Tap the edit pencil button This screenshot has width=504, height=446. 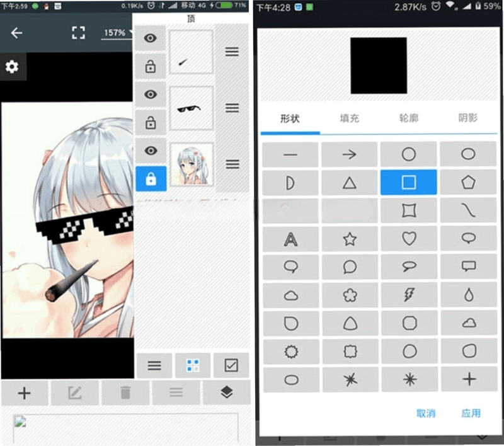coord(75,393)
